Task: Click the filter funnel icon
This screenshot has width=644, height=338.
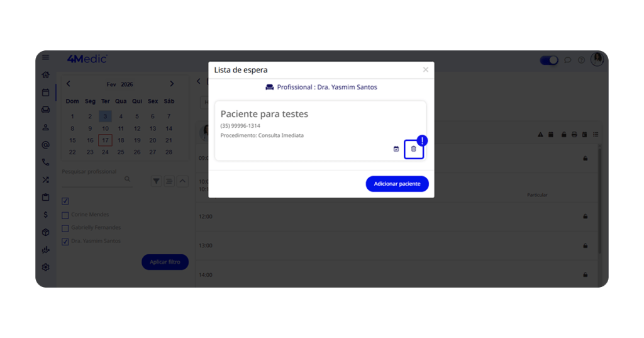Action: tap(156, 181)
